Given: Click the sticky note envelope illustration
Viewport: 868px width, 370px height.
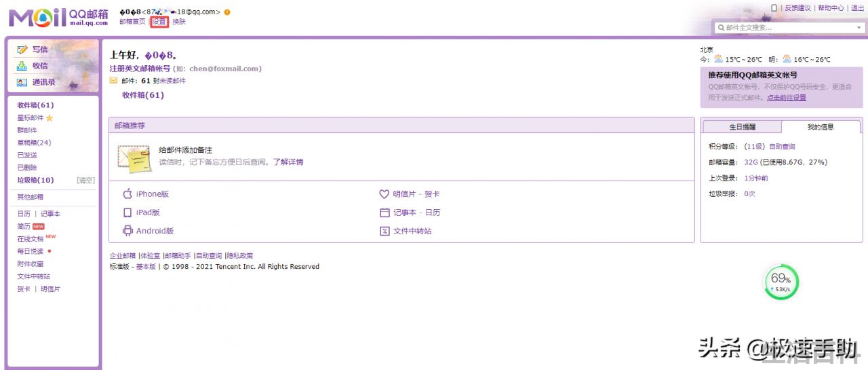Looking at the screenshot, I should pyautogui.click(x=134, y=158).
